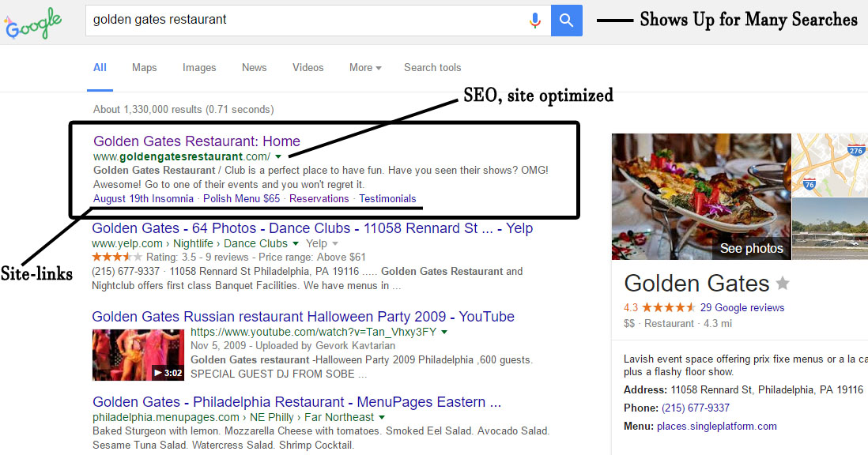
Task: Open the Testimonials sitelink
Action: [x=387, y=198]
